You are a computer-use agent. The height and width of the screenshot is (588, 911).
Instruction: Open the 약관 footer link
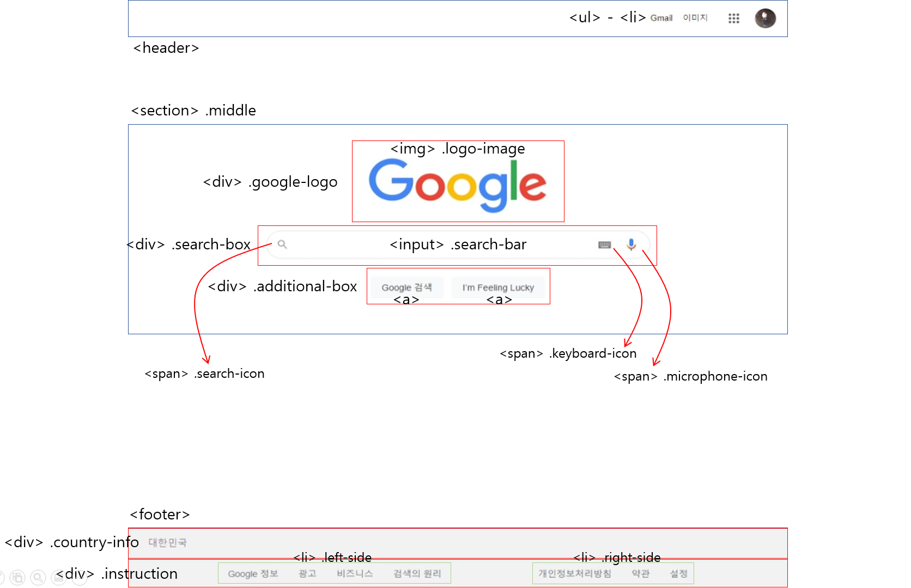(641, 573)
